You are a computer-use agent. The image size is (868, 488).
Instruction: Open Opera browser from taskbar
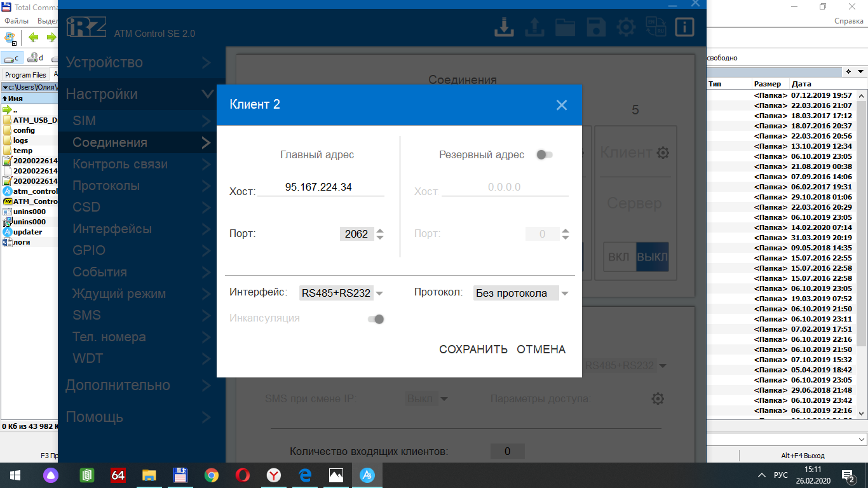click(243, 475)
